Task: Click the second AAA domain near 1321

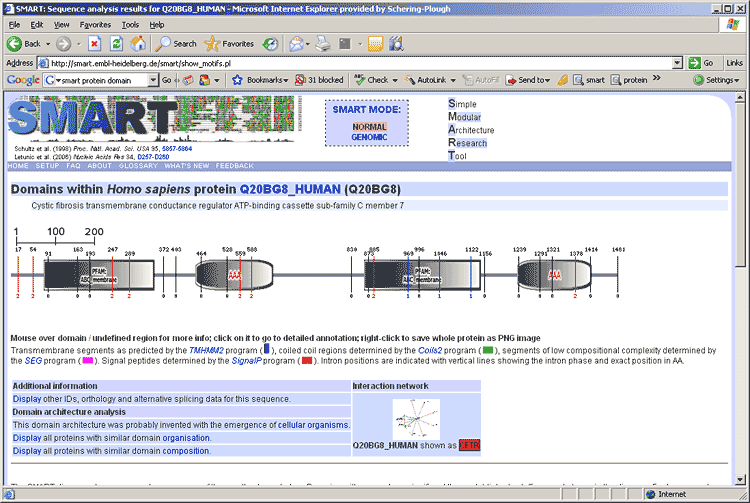Action: tap(554, 275)
